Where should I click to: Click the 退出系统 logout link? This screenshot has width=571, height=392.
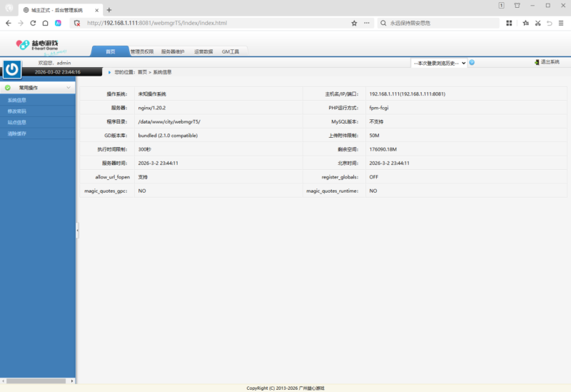click(x=549, y=62)
